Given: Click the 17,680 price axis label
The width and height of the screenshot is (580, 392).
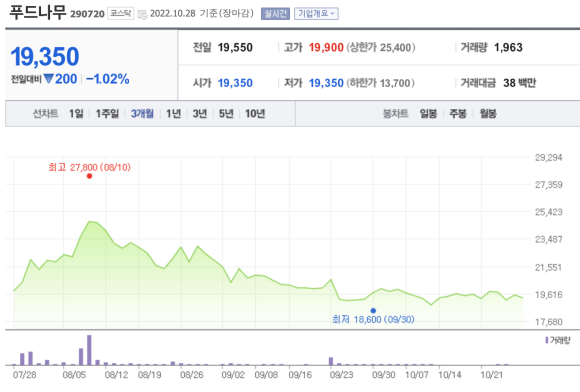Looking at the screenshot, I should pos(549,322).
